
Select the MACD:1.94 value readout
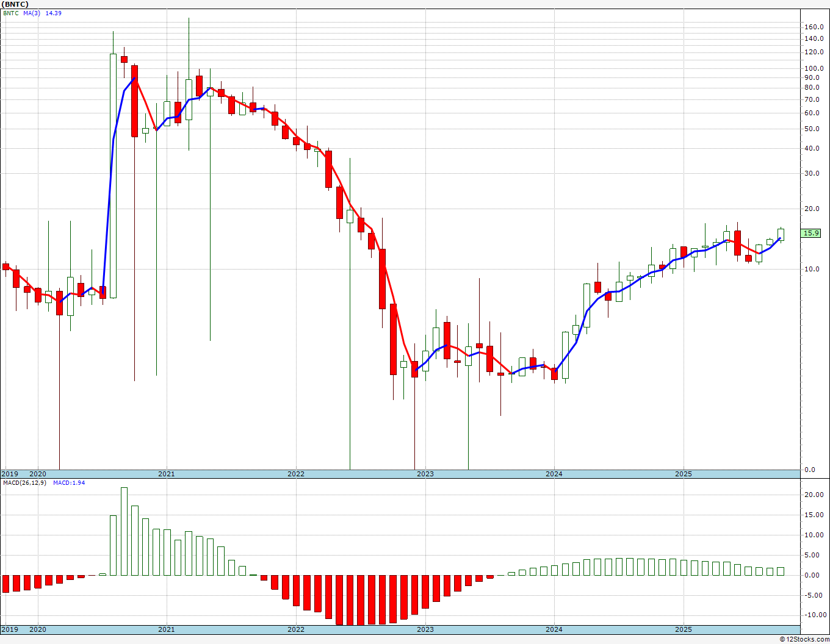pos(69,483)
